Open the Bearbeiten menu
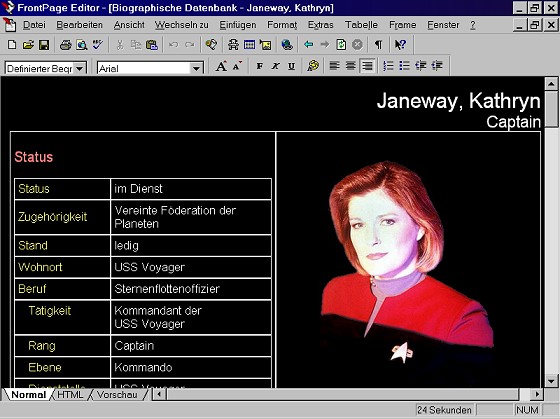 click(x=80, y=25)
